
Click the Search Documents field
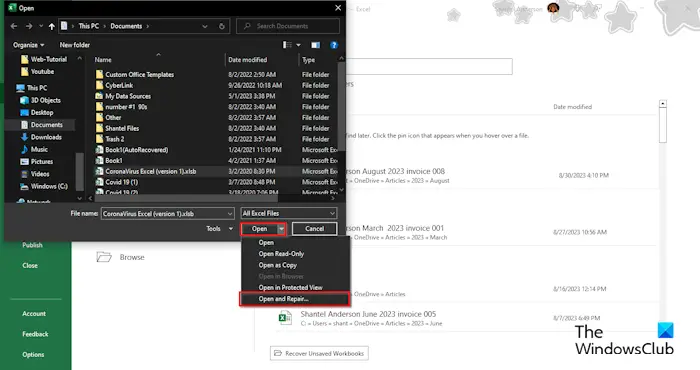pos(288,26)
